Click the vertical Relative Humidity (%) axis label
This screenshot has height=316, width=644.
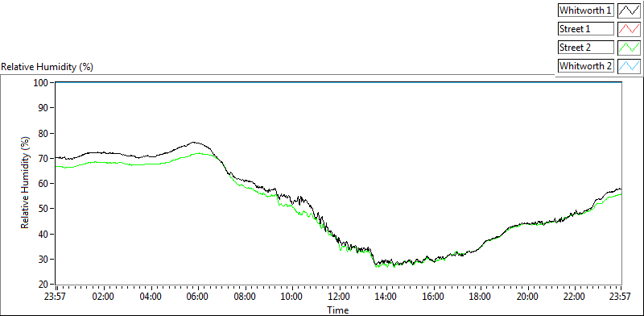click(x=26, y=183)
